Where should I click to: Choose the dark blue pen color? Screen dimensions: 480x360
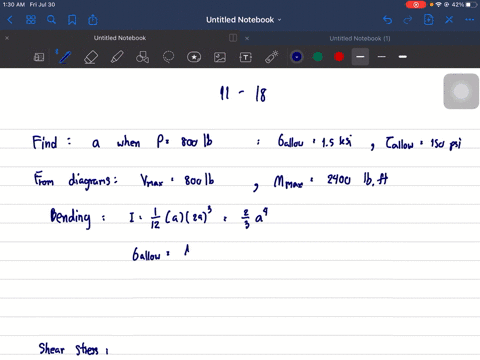coord(297,57)
